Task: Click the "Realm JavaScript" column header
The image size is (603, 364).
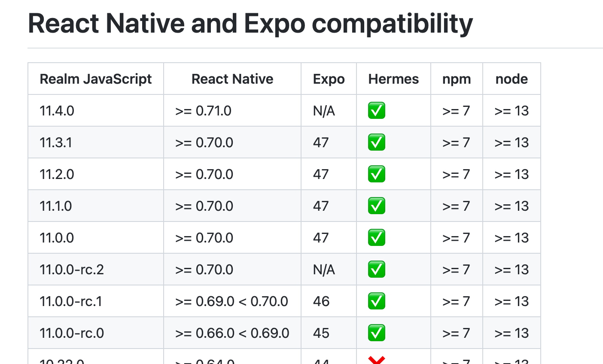Action: point(96,79)
